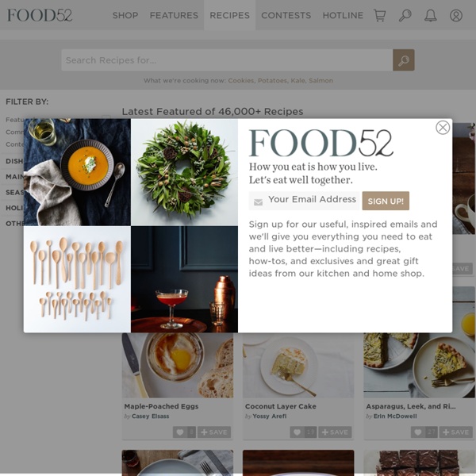
Task: Click the magnifier search icon in header
Action: pos(405,15)
